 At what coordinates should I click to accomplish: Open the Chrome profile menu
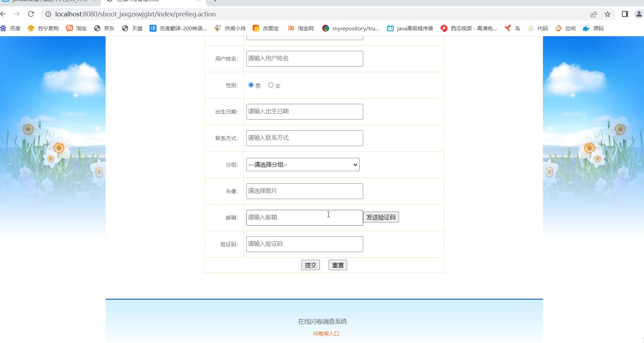point(639,14)
